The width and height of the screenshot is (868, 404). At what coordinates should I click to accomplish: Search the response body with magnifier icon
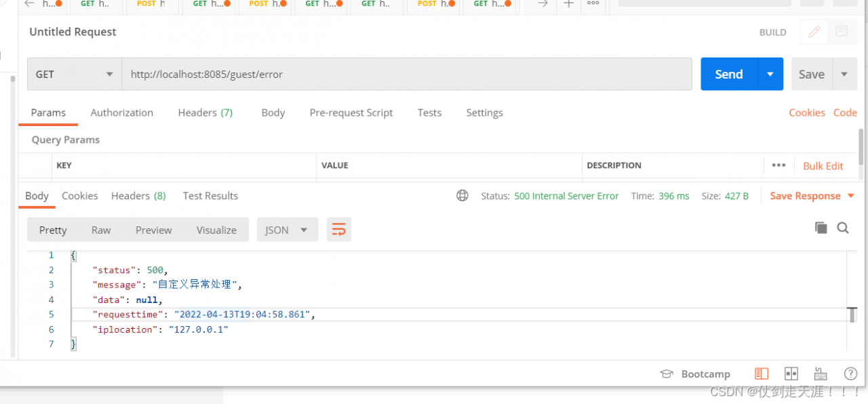click(843, 228)
